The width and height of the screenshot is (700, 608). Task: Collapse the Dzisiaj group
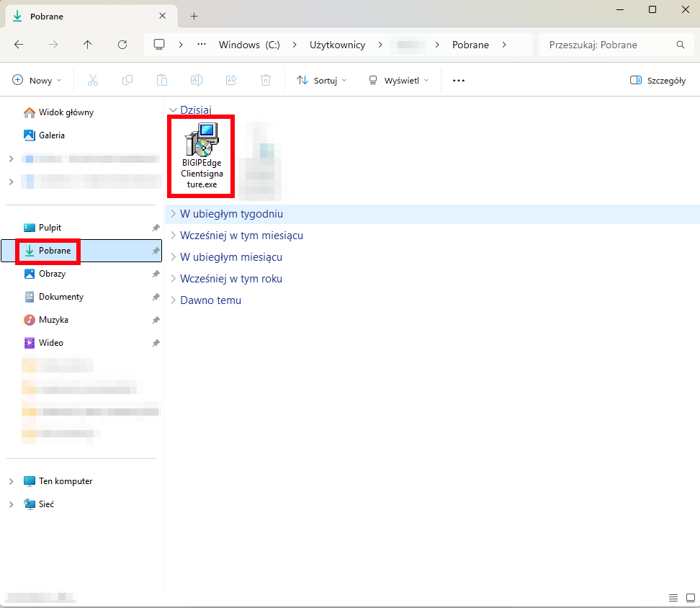[174, 109]
